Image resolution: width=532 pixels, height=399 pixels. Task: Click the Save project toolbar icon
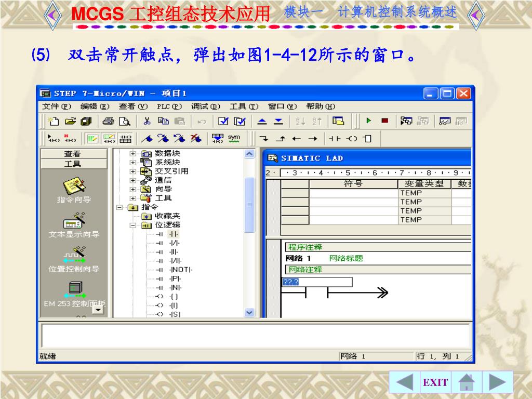click(86, 121)
